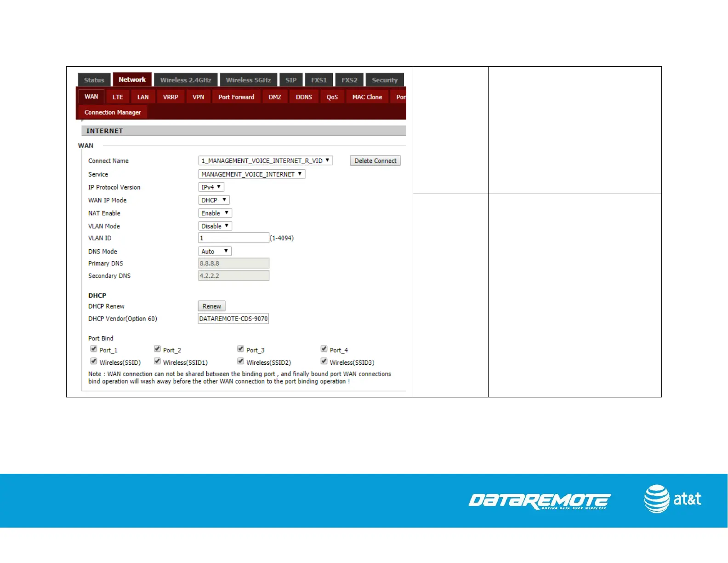This screenshot has height=563, width=728.
Task: Click the INTERNET section header
Action: coord(244,131)
